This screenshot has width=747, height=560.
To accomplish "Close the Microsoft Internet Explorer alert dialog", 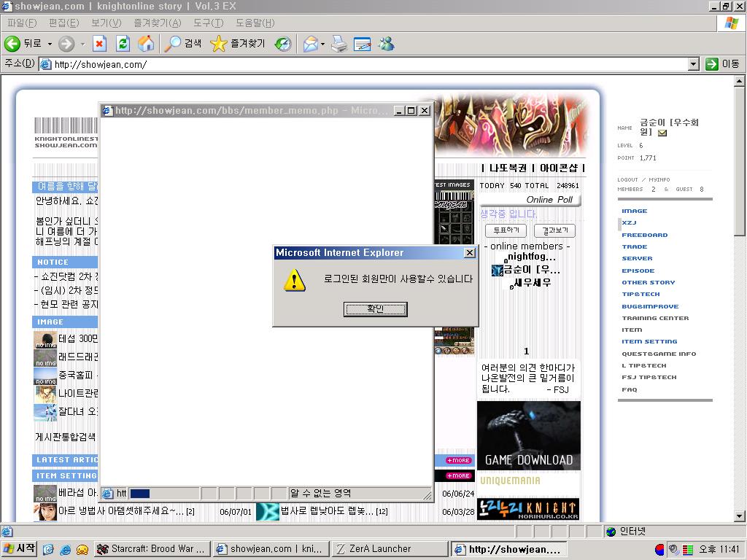I will point(470,252).
